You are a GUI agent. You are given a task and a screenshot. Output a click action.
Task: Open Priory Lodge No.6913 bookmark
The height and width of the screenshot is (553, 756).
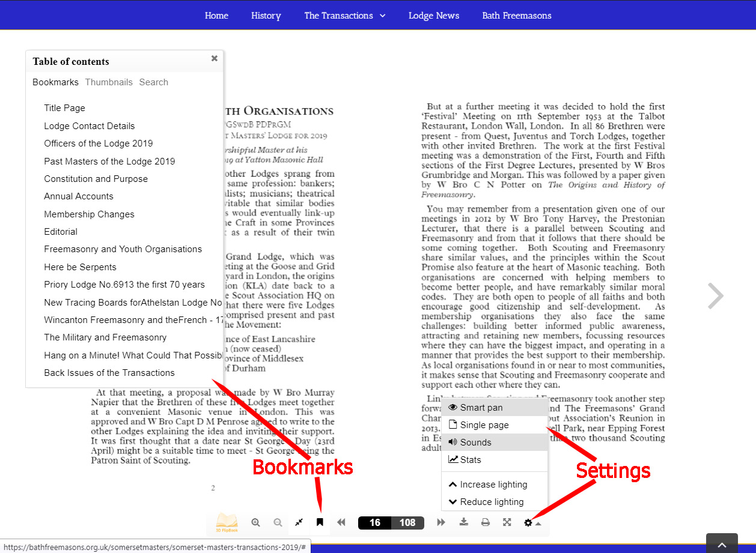124,285
